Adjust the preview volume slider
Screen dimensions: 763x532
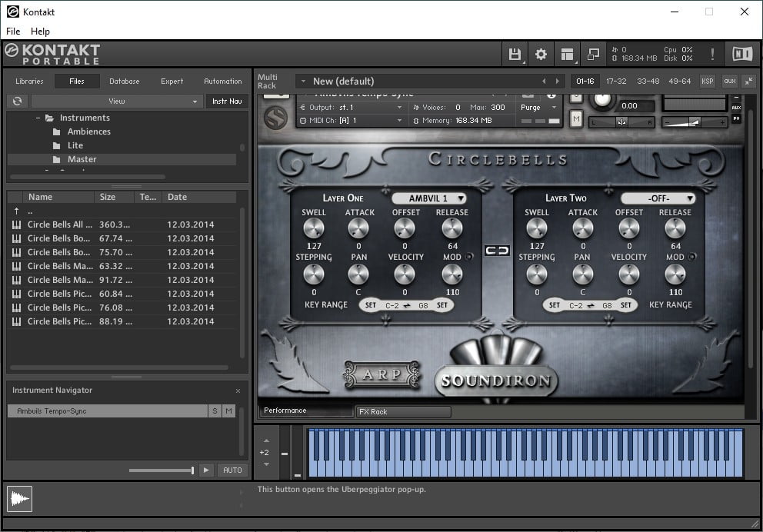tap(162, 470)
